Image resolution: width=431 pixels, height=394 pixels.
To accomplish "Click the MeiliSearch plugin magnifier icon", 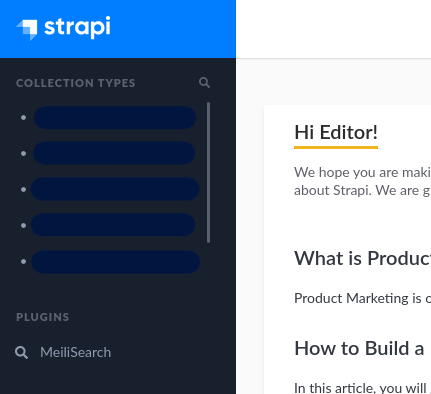I will click(21, 352).
